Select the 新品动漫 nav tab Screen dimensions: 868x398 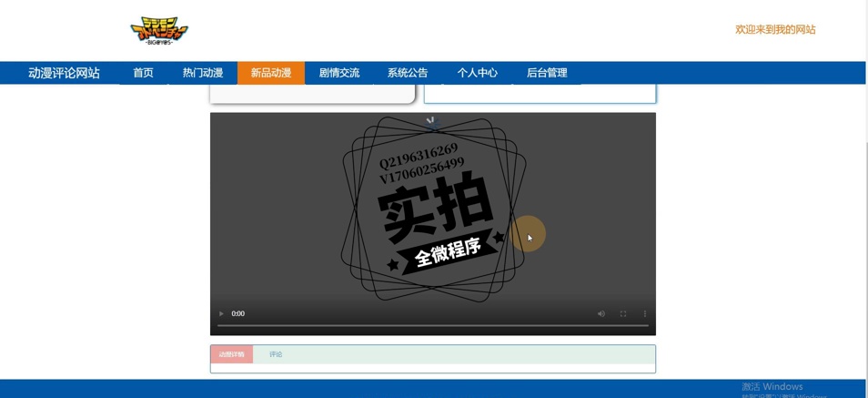point(271,73)
